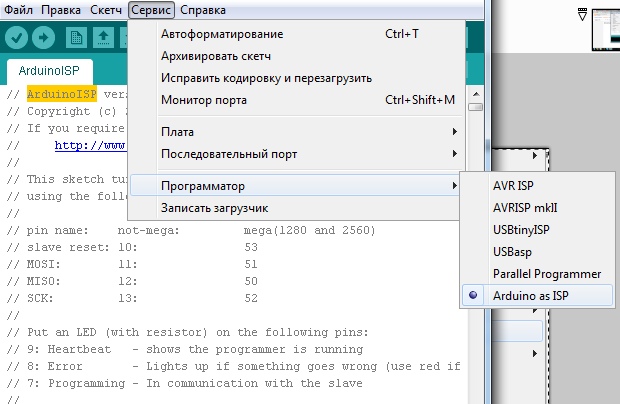
Task: Select AVR ISP programmer
Action: (x=537, y=186)
